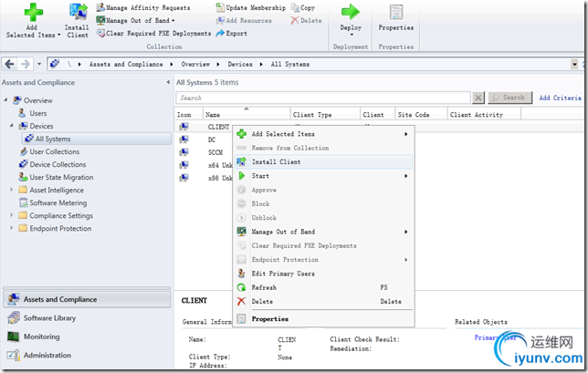Click Update Membership in ribbon
This screenshot has width=588, height=373.
coord(250,7)
